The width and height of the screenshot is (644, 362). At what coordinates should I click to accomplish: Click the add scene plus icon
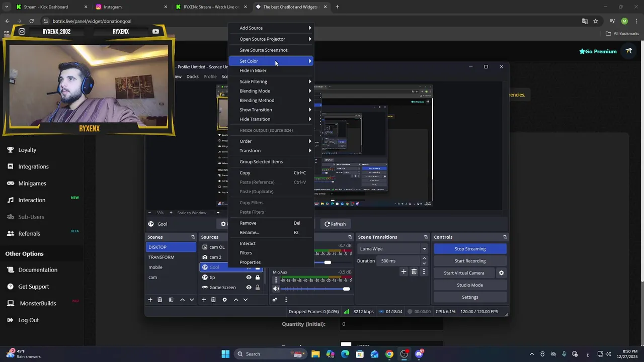150,300
